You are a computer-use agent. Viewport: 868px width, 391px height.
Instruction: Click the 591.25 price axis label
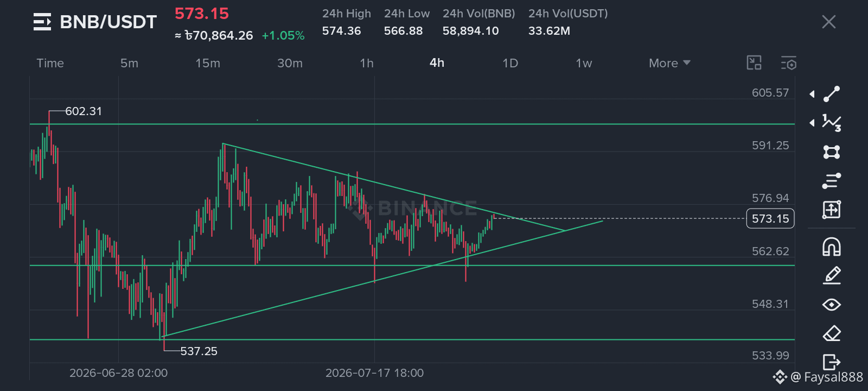click(770, 146)
